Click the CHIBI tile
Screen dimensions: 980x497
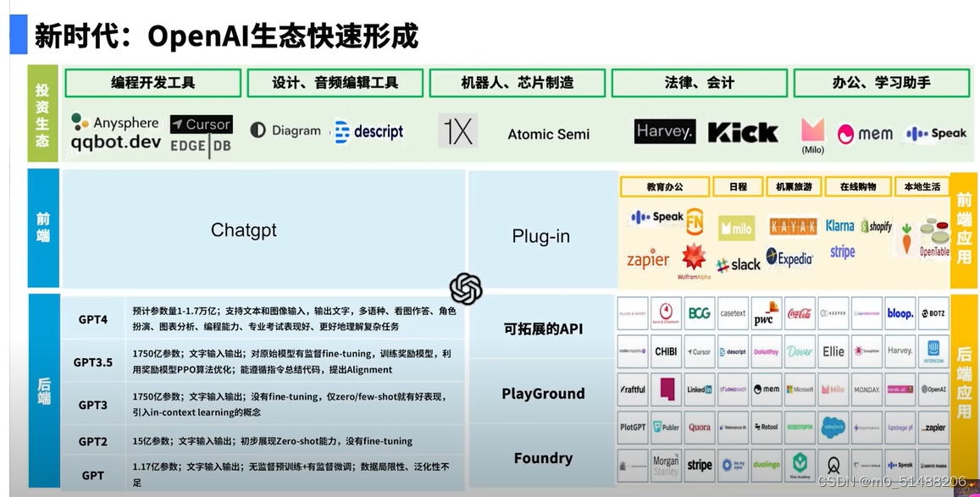click(666, 351)
